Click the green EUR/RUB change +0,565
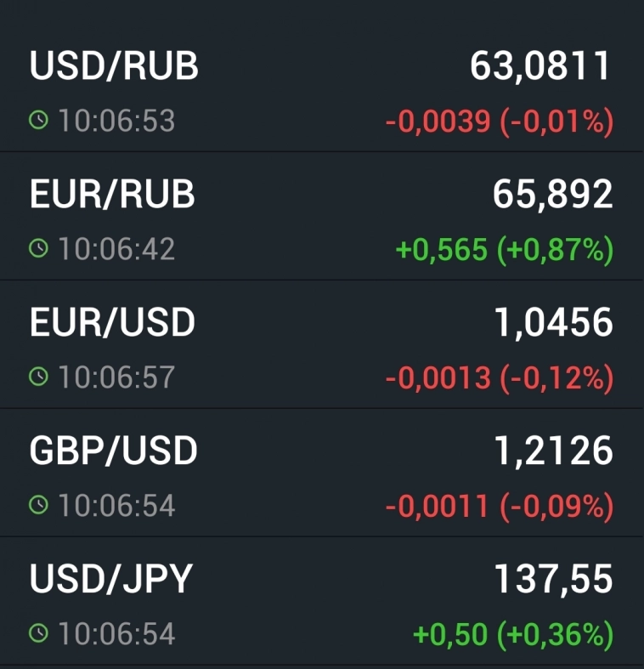 pyautogui.click(x=442, y=250)
